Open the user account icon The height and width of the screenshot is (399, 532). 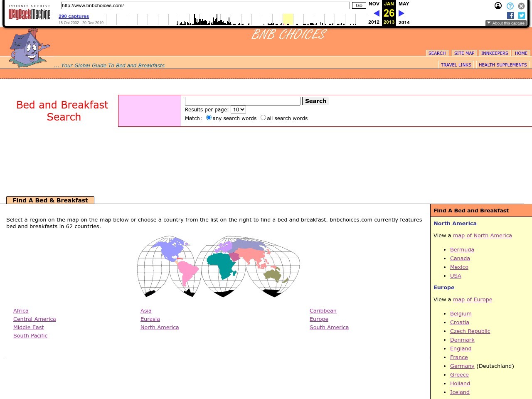(498, 6)
